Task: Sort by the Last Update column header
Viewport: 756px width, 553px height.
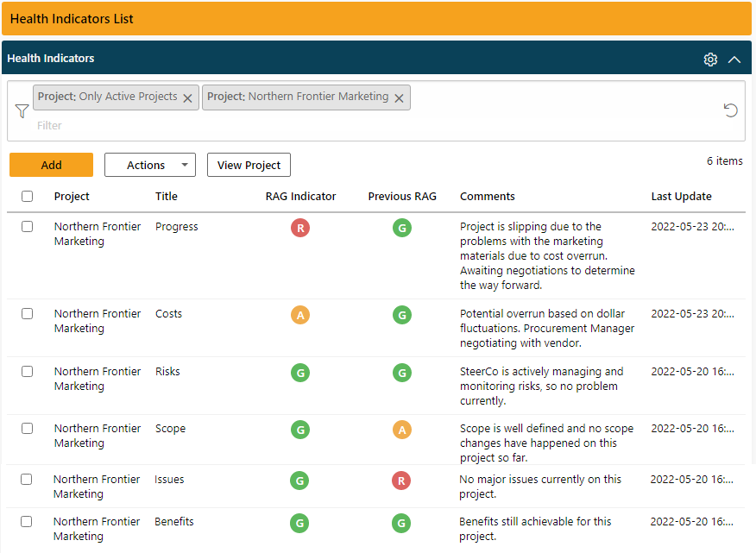Action: tap(682, 196)
